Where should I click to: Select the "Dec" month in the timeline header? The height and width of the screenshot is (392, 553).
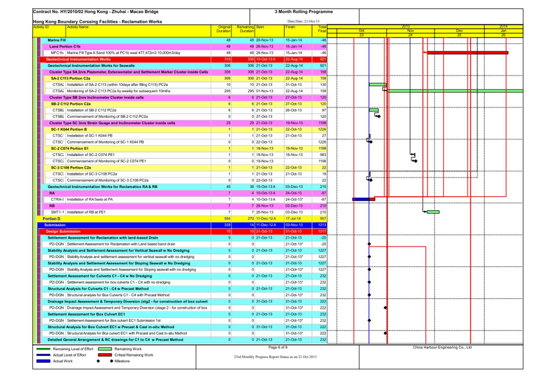click(x=459, y=31)
